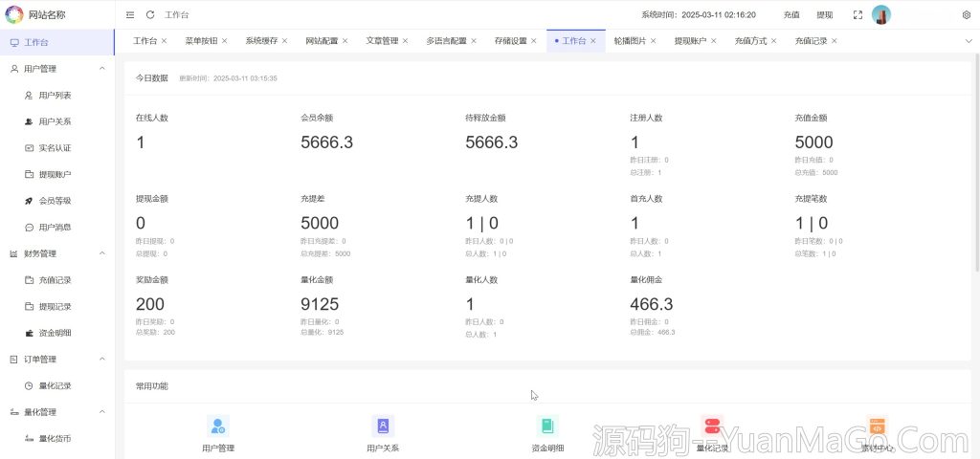Open 用户关系 in sidebar
This screenshot has height=459, width=980.
tap(57, 121)
